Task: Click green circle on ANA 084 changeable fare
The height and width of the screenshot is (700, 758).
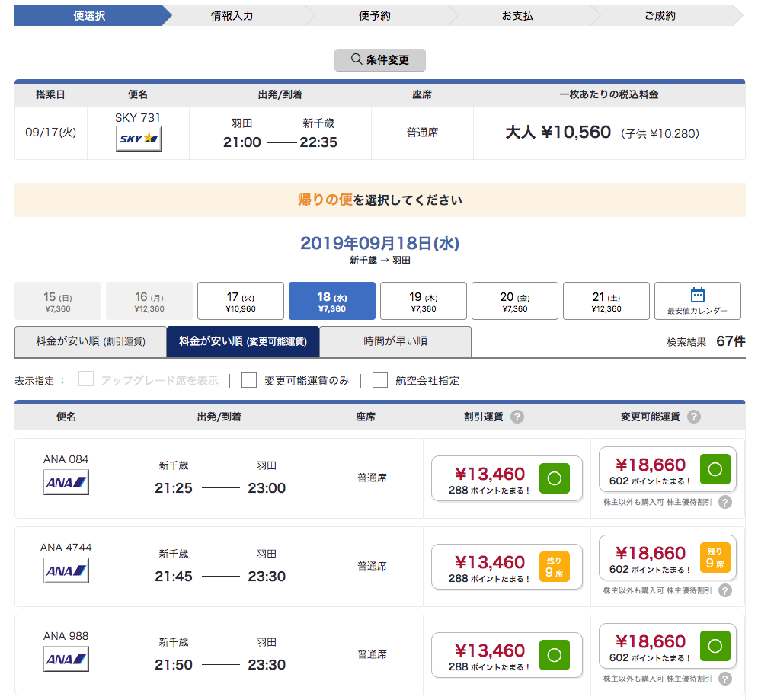Action: [x=715, y=470]
